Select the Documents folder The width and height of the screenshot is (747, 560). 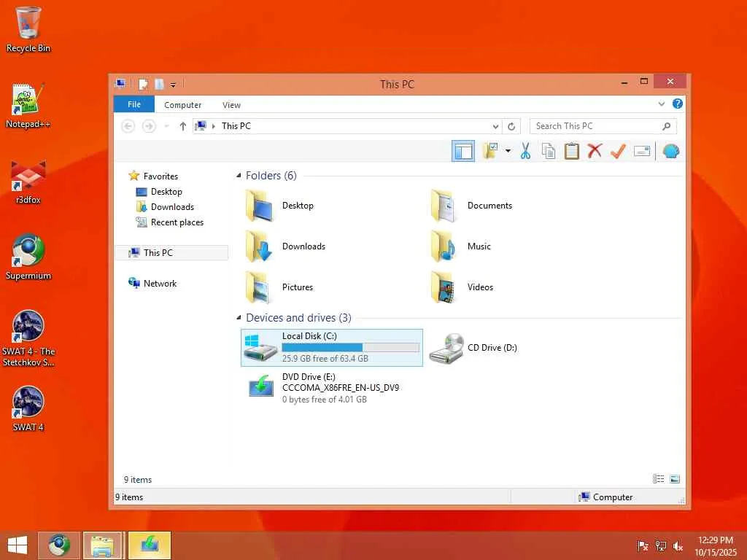click(471, 206)
